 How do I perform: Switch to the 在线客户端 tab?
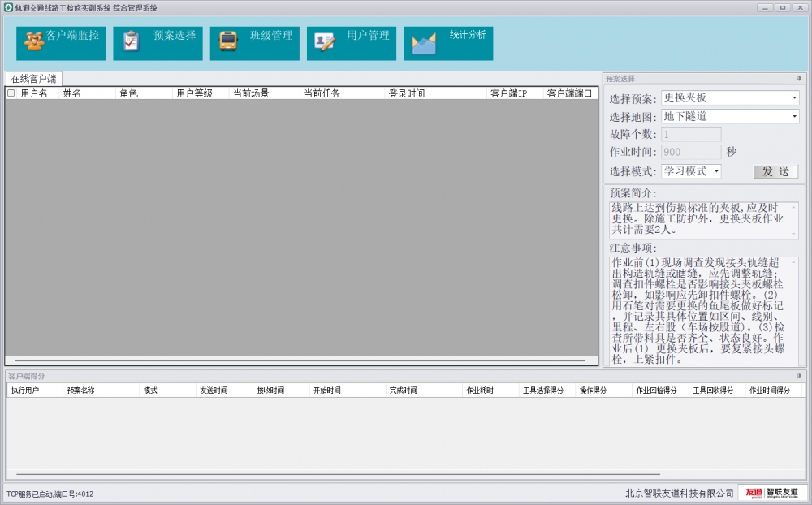pos(33,79)
